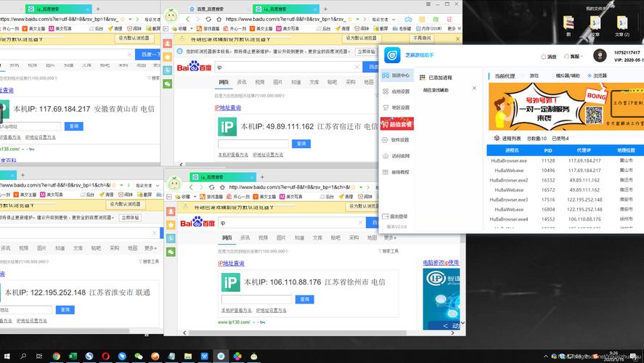This screenshot has height=363, width=644.
Task: Click refresh in the bottom-middle browser toolbar
Action: [211, 187]
